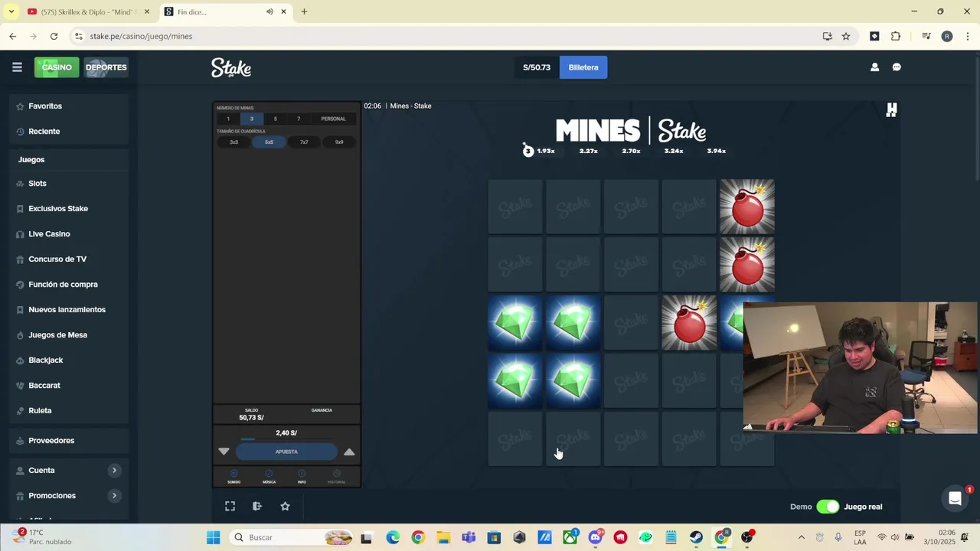Select 5 mines option
Image resolution: width=980 pixels, height=551 pixels.
coord(275,119)
